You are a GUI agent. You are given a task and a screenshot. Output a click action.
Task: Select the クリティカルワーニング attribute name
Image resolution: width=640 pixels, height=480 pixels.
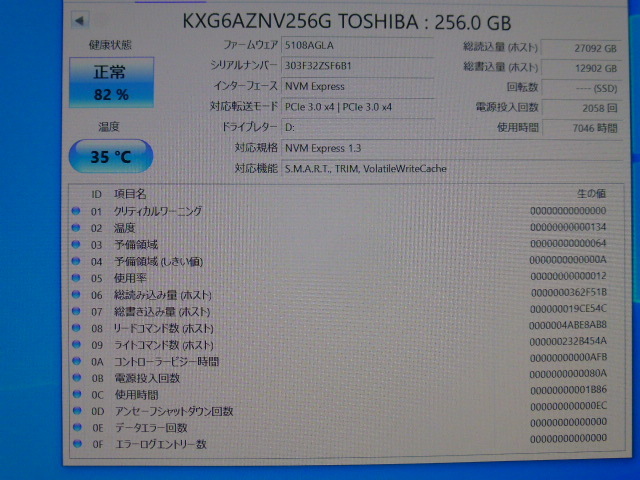(158, 211)
